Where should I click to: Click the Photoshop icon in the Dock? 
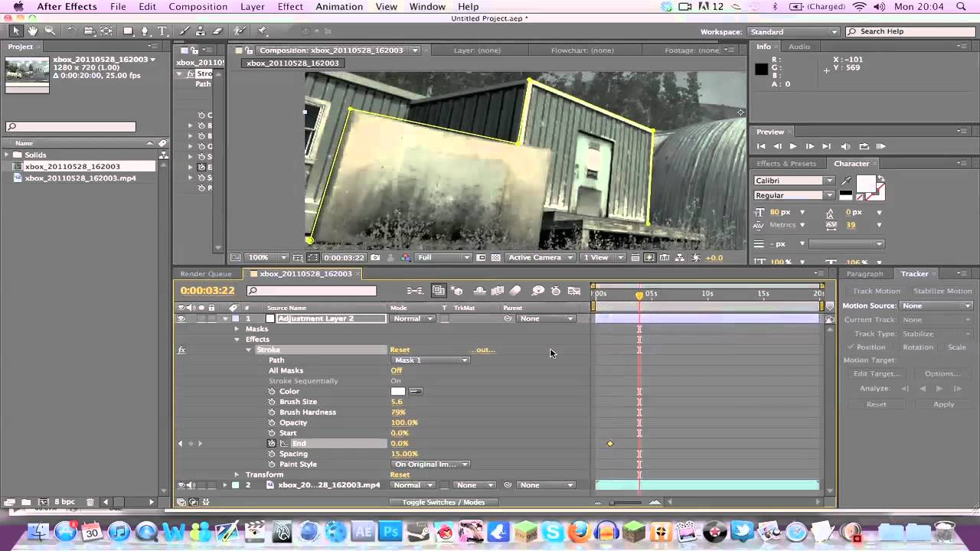390,531
